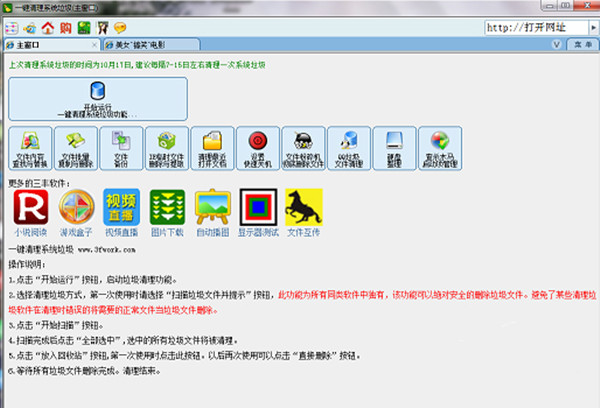Click the green last cleanup time notice
Viewport: 600px width, 408px height.
click(x=137, y=65)
